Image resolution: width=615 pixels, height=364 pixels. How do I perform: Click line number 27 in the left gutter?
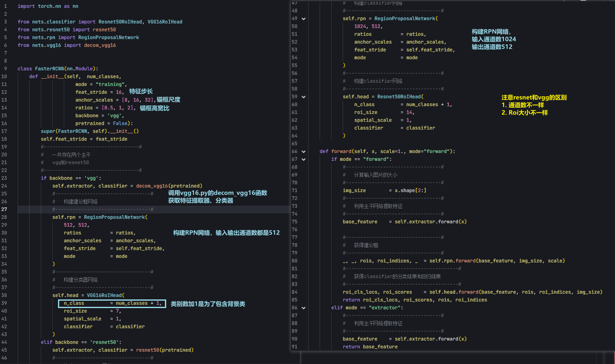point(4,209)
